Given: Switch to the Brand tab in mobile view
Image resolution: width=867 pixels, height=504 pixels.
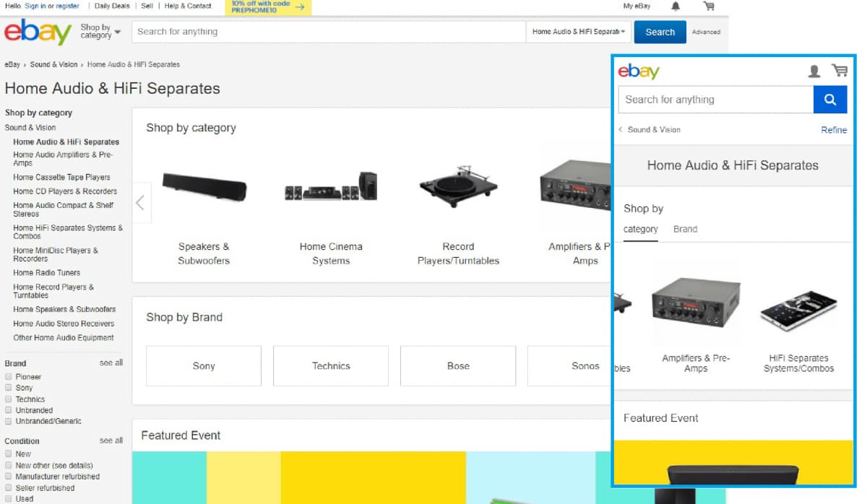Looking at the screenshot, I should click(685, 230).
